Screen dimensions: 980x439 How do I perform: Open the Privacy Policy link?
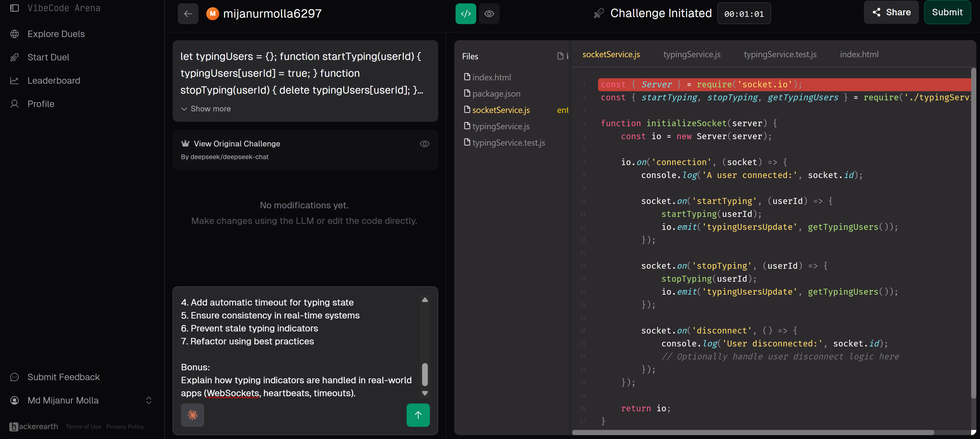(125, 427)
